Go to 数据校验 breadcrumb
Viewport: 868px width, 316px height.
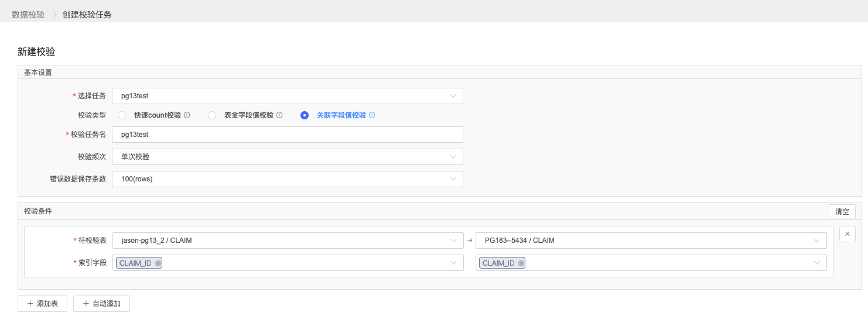pyautogui.click(x=28, y=15)
